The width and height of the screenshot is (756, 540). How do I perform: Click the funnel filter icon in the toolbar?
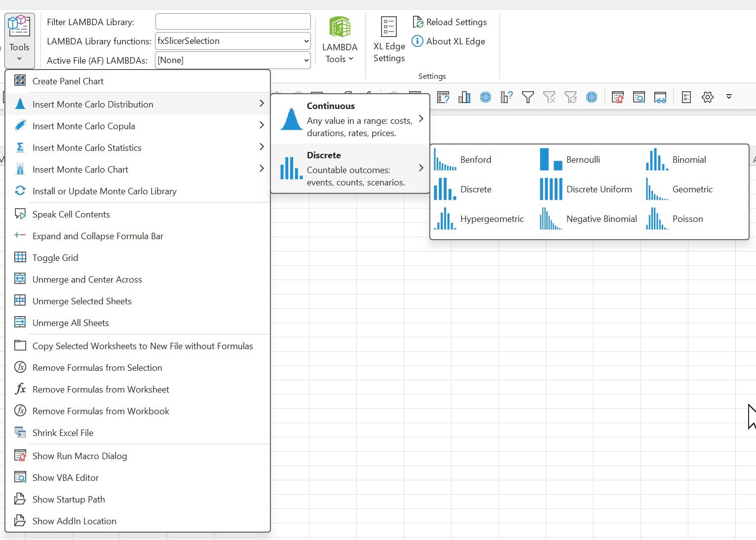tap(528, 97)
